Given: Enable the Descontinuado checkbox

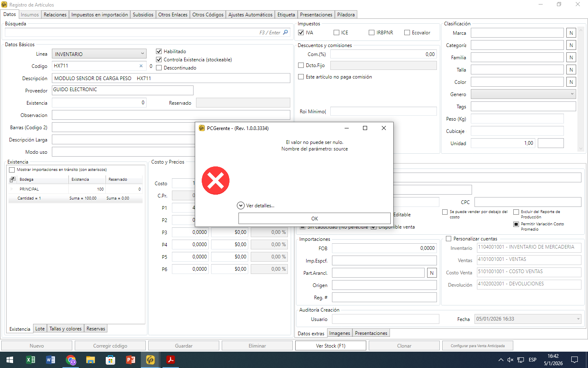Looking at the screenshot, I should 159,68.
